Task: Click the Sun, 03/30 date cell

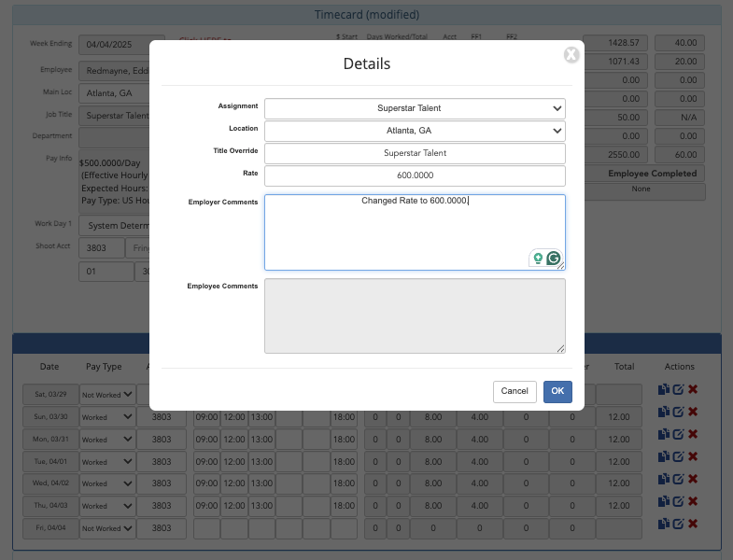Action: 50,416
